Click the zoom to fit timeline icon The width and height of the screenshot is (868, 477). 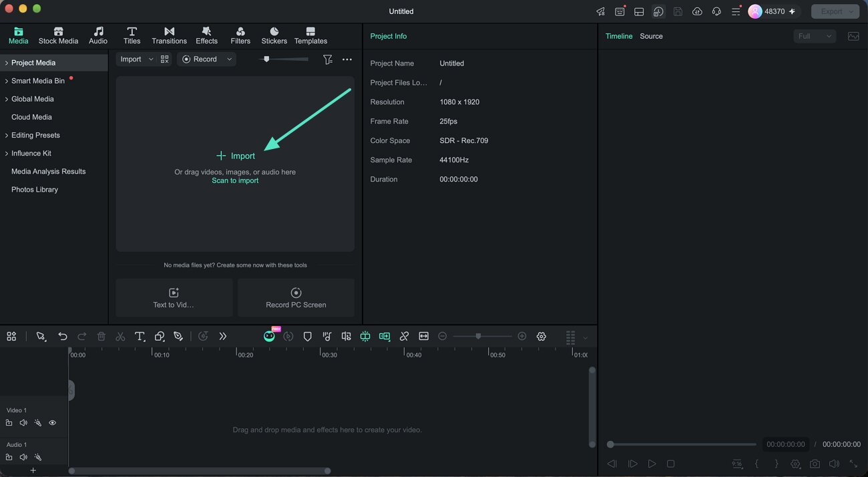tap(423, 337)
